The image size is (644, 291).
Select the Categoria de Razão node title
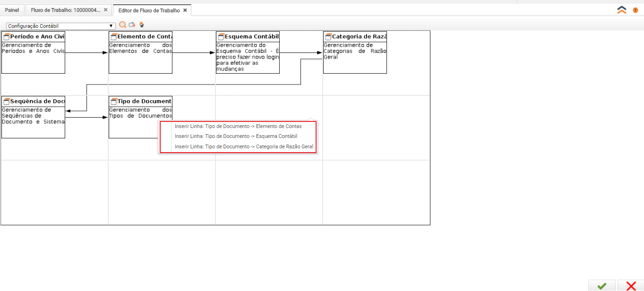point(359,36)
